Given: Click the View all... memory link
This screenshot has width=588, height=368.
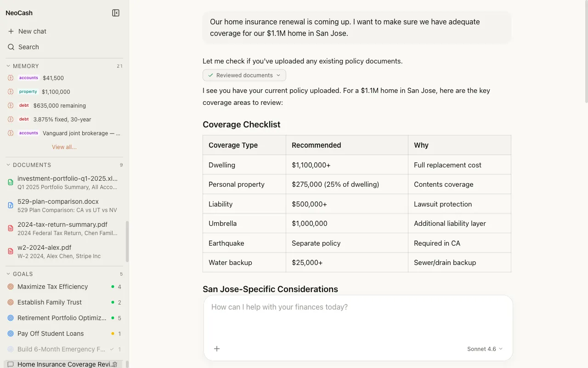Looking at the screenshot, I should (64, 147).
